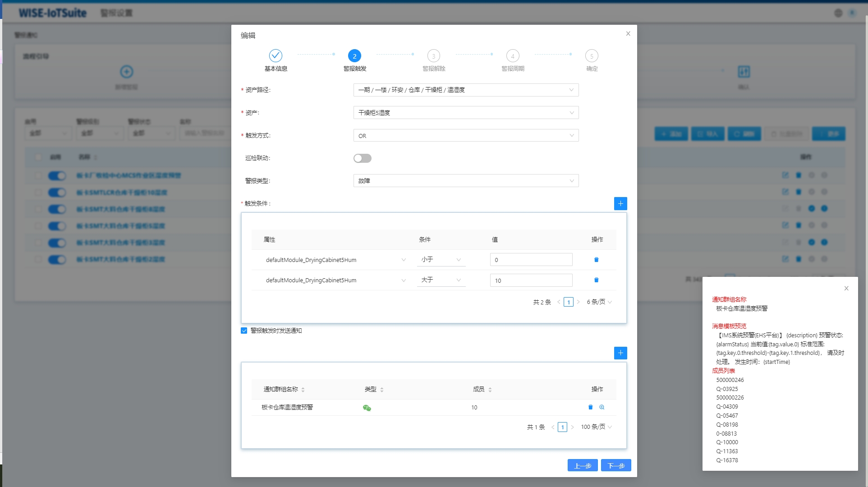Go to step 1 基本信息
The width and height of the screenshot is (868, 487).
pyautogui.click(x=276, y=56)
